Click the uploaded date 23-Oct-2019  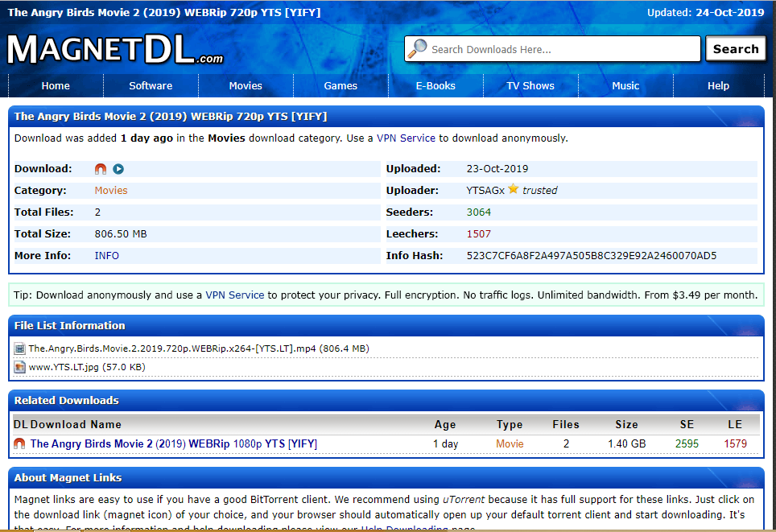pyautogui.click(x=497, y=169)
